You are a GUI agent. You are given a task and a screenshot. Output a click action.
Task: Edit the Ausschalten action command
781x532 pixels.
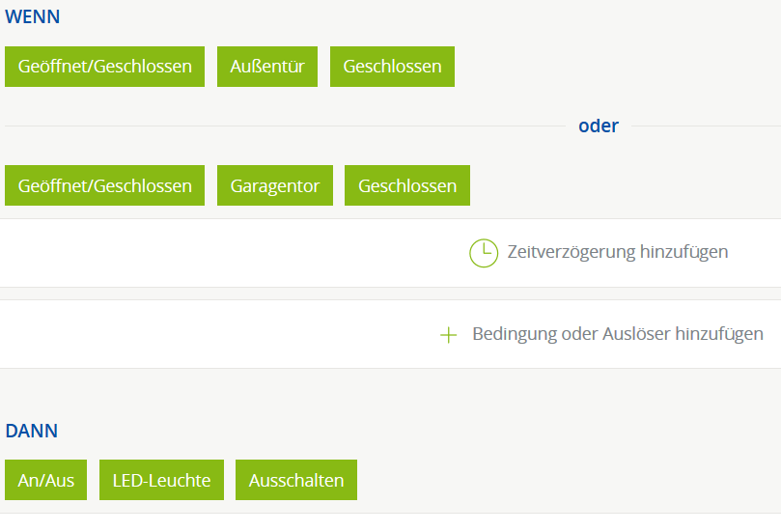pyautogui.click(x=296, y=480)
